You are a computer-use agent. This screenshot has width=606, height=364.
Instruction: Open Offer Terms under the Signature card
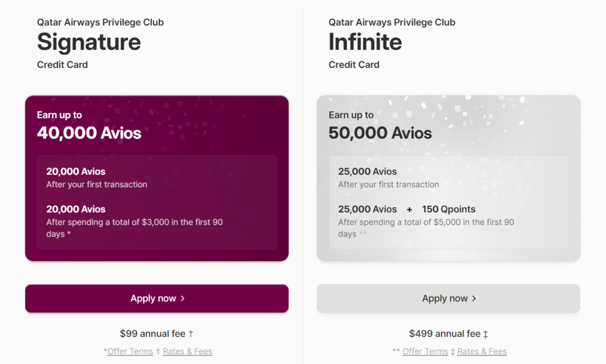tap(131, 351)
